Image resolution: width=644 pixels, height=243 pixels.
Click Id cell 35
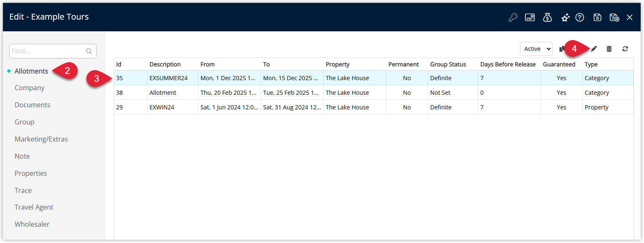(130, 78)
